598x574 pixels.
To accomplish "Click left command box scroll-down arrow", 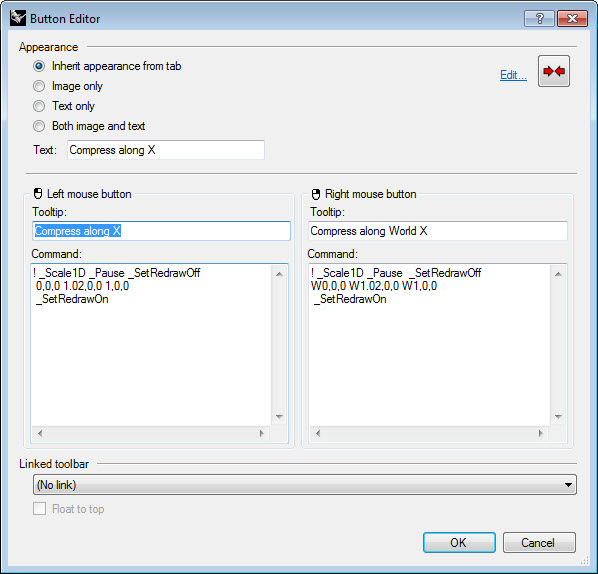I will pyautogui.click(x=279, y=416).
